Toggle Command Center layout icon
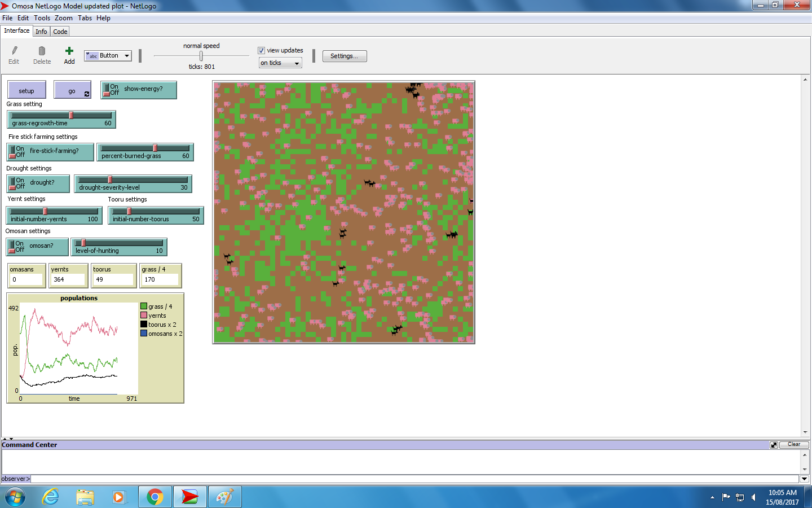 pos(774,445)
